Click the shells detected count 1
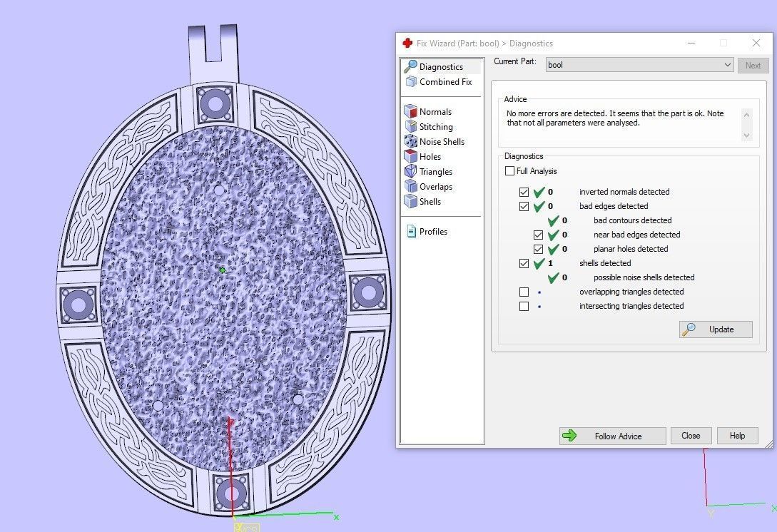The height and width of the screenshot is (532, 777). point(550,264)
